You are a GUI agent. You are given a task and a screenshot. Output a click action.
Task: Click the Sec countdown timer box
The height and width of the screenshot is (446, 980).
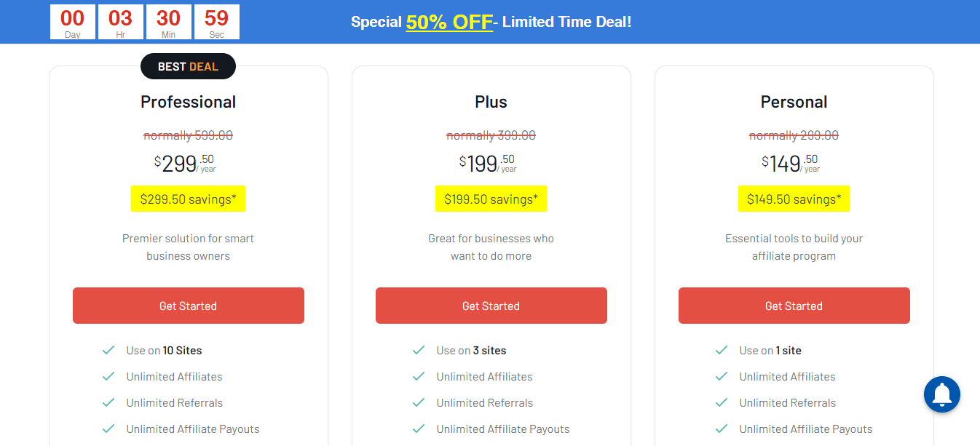click(216, 21)
